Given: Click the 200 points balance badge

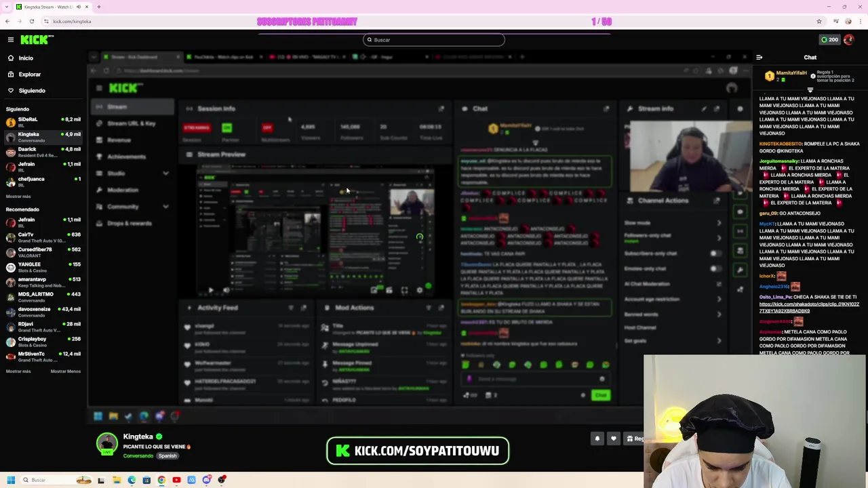Looking at the screenshot, I should (x=829, y=40).
